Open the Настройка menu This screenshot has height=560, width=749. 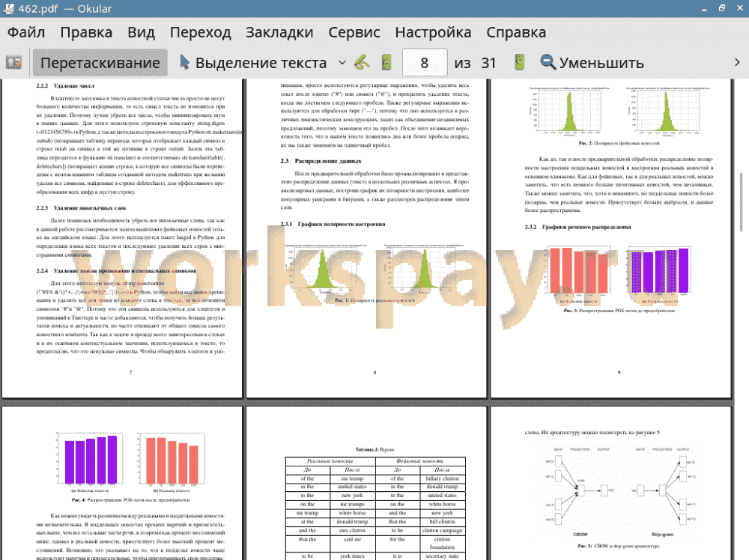pos(433,32)
